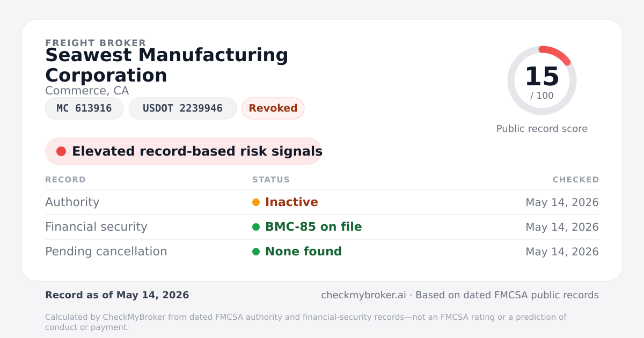
Task: Click the Revoked status badge
Action: (x=273, y=108)
